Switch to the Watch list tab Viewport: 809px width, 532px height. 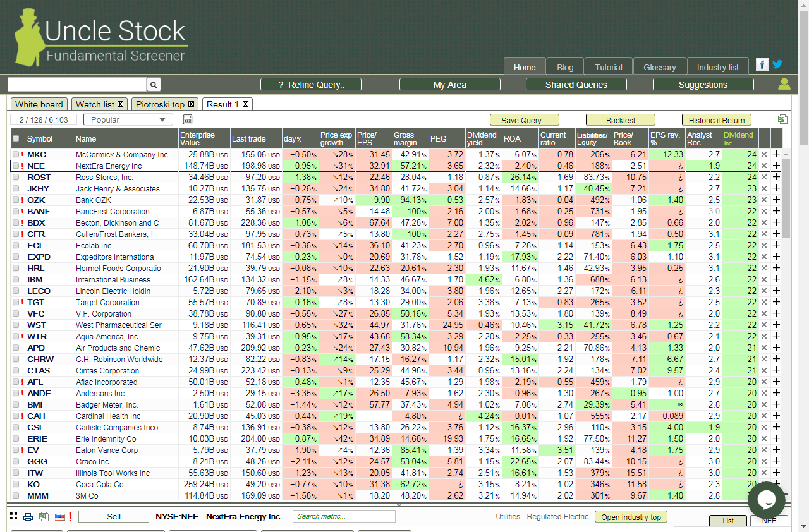(x=95, y=104)
